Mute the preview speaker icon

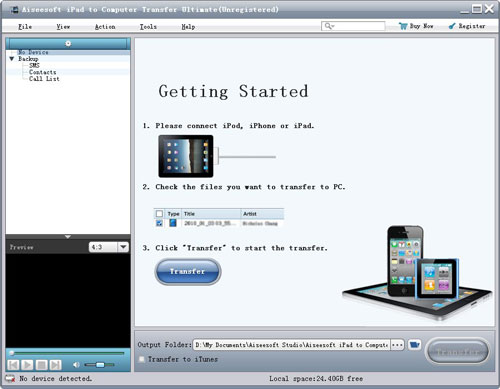pos(76,365)
